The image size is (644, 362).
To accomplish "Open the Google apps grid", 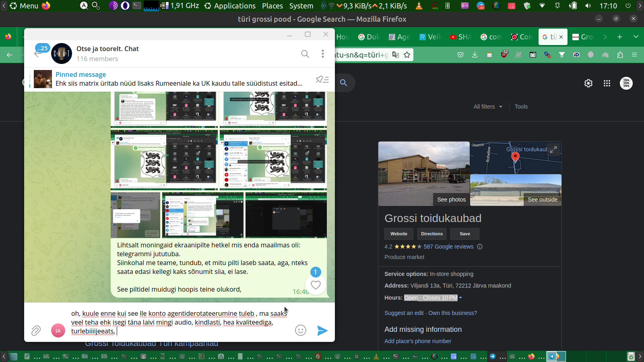I will point(607,83).
